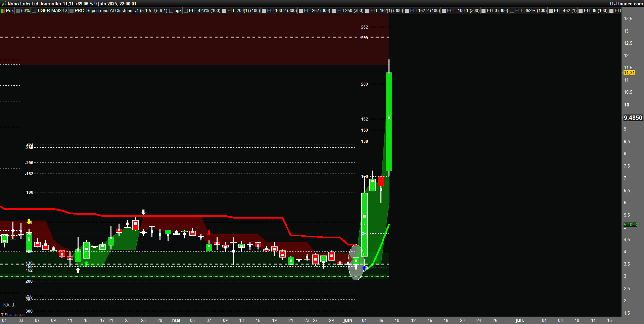Click the juil. month label on time axis

pyautogui.click(x=520, y=320)
